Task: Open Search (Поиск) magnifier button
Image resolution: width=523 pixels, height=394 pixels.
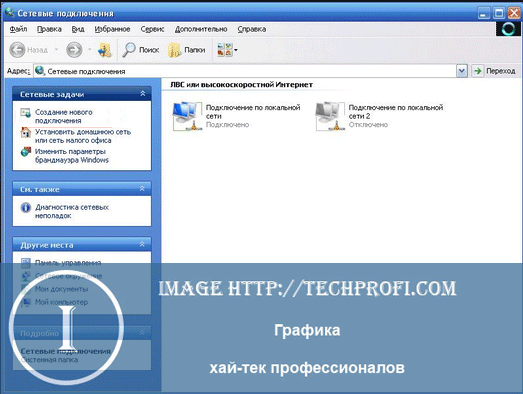Action: click(x=140, y=50)
